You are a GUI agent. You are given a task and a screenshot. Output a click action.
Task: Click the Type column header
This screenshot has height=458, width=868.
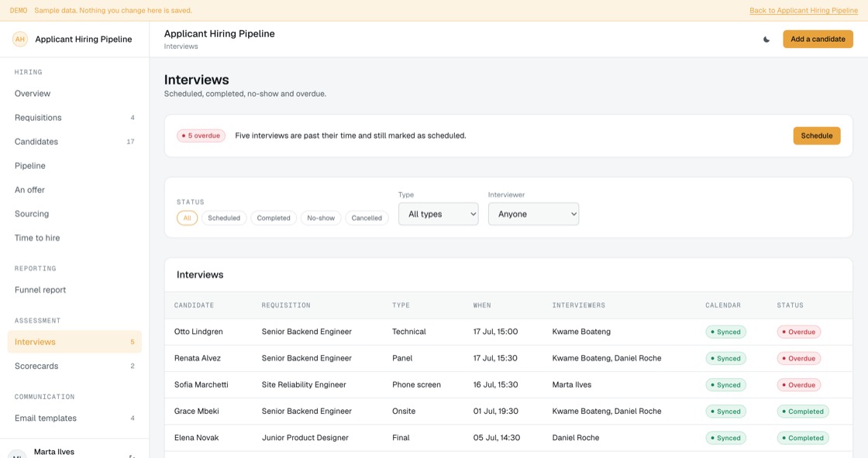(401, 305)
